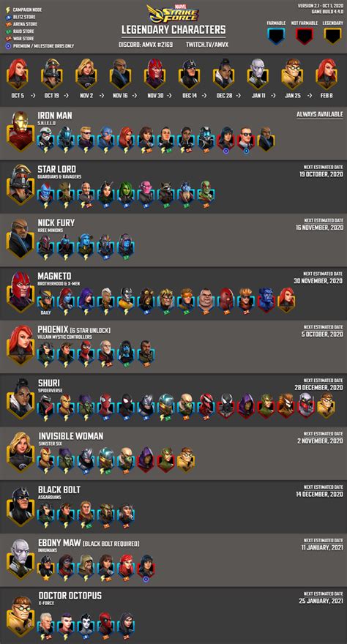This screenshot has height=644, width=347.
Task: Click the Black Bolt legendary portrait
Action: (20, 506)
